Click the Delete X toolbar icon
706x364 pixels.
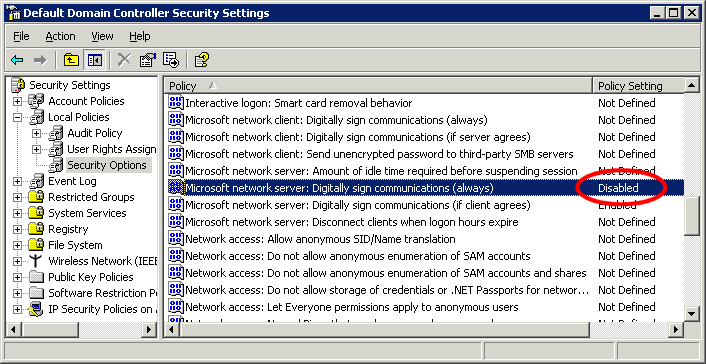click(x=124, y=59)
